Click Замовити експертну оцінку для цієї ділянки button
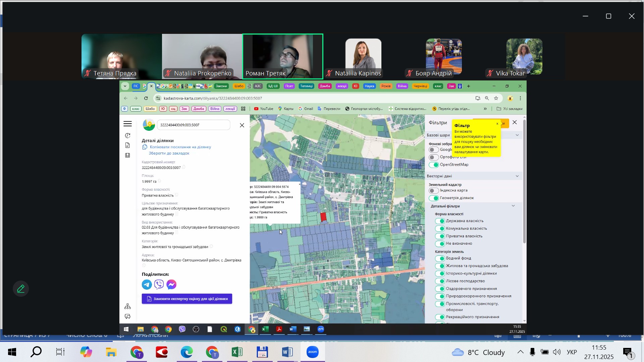Image resolution: width=644 pixels, height=362 pixels. click(x=187, y=299)
